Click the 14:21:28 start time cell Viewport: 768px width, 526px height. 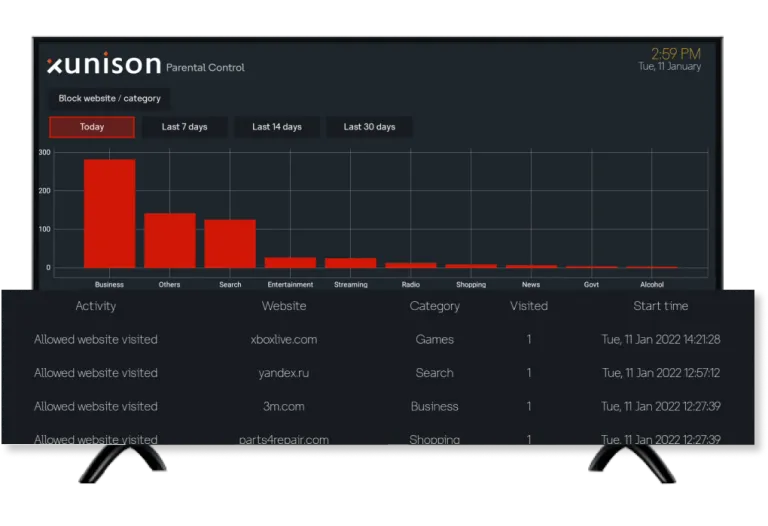[x=661, y=339]
